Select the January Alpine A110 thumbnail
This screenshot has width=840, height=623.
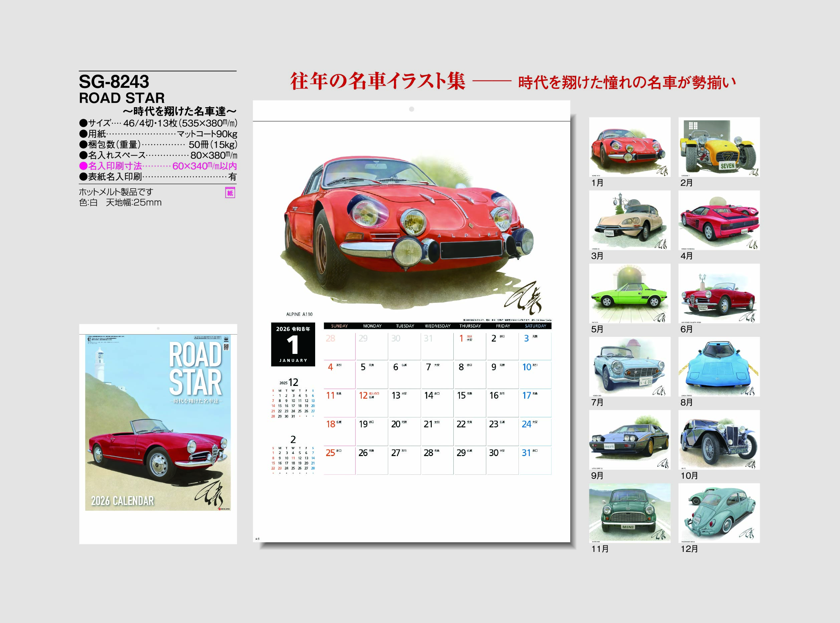[630, 147]
